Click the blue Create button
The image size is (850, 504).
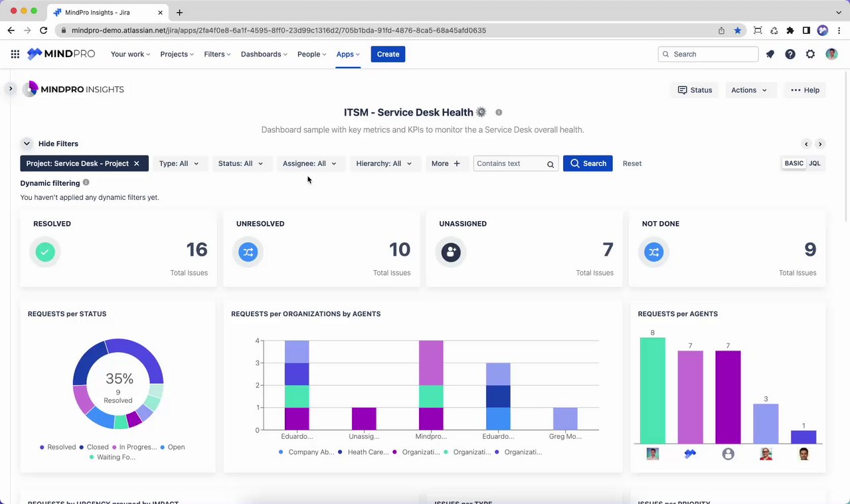tap(388, 54)
